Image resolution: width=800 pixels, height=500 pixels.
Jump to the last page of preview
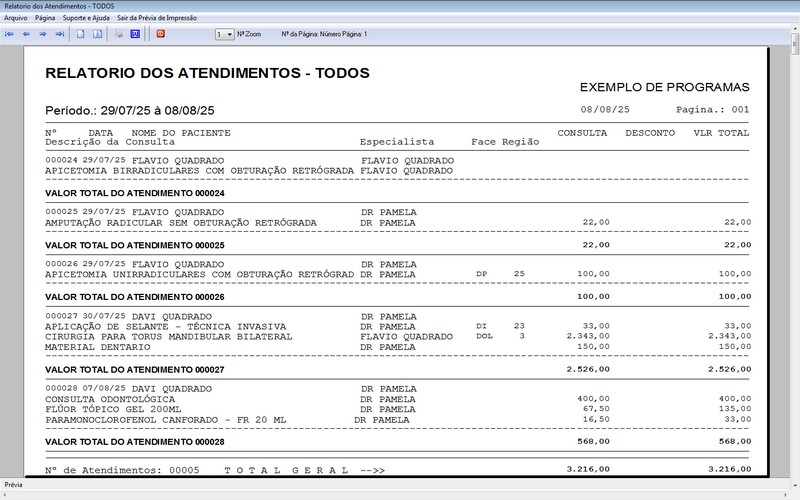(x=59, y=34)
